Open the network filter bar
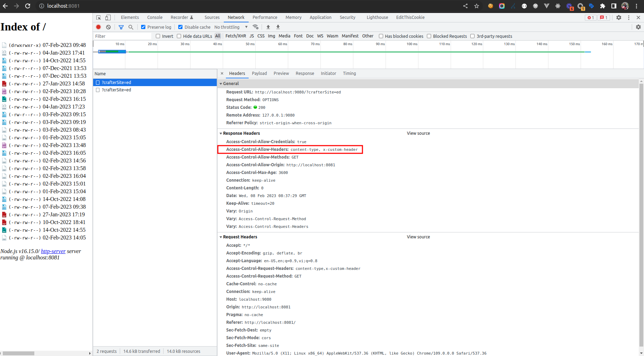The width and height of the screenshot is (644, 356). click(x=121, y=27)
